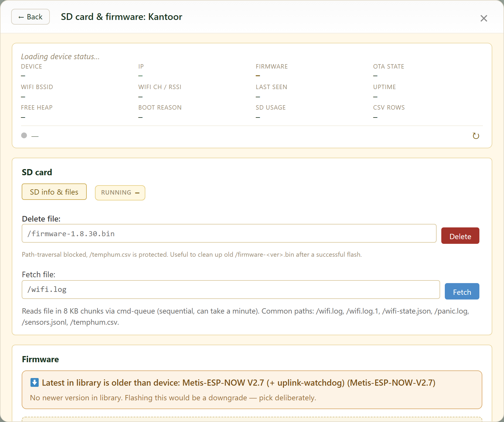This screenshot has width=504, height=422.
Task: Click 'Latest in library is older' notice title
Action: coord(239,383)
